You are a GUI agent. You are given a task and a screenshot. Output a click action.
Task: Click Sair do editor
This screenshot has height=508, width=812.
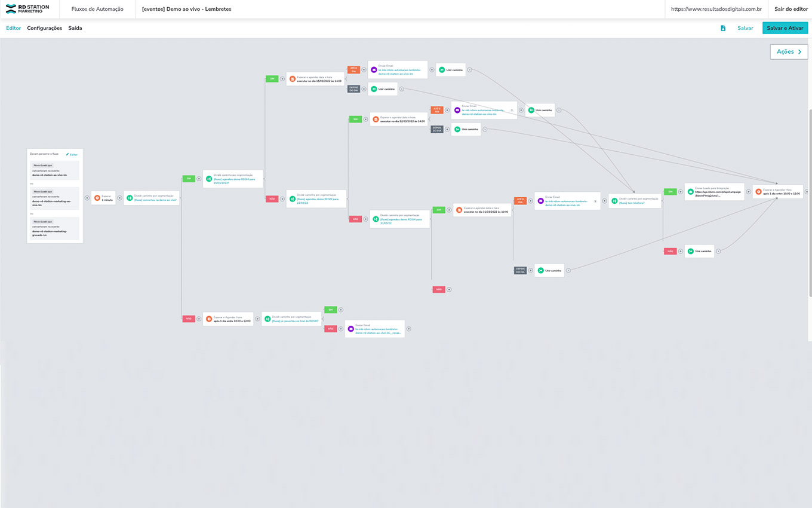pos(791,9)
